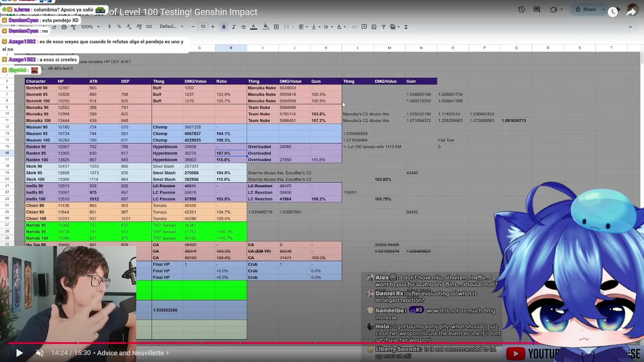Unmute the video using the speaker icon
The width and height of the screenshot is (644, 362).
pyautogui.click(x=40, y=353)
